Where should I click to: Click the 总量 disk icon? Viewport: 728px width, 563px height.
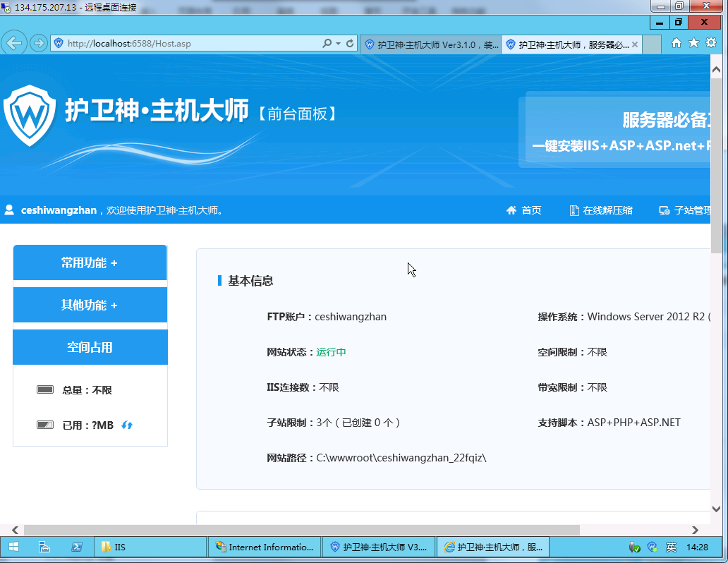coord(45,389)
